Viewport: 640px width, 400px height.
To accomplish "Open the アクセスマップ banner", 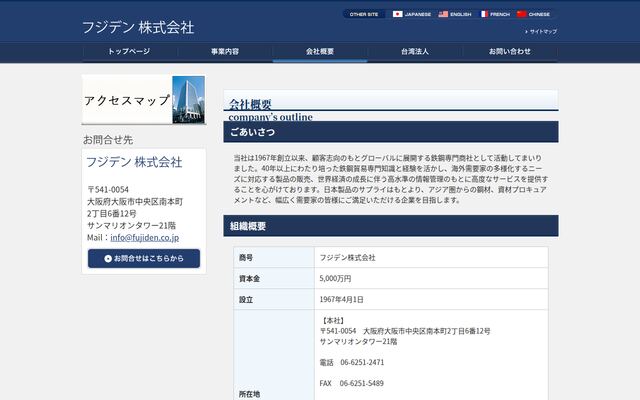I will click(x=144, y=100).
